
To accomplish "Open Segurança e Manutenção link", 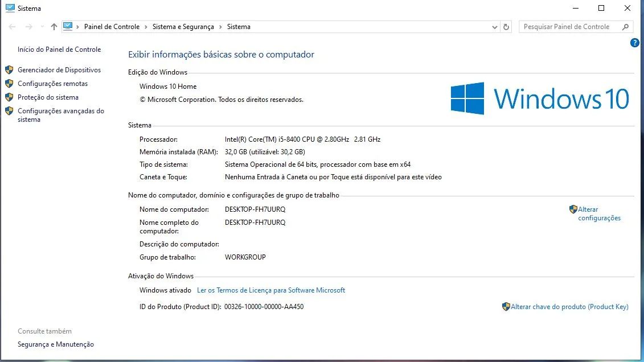I will (x=56, y=344).
